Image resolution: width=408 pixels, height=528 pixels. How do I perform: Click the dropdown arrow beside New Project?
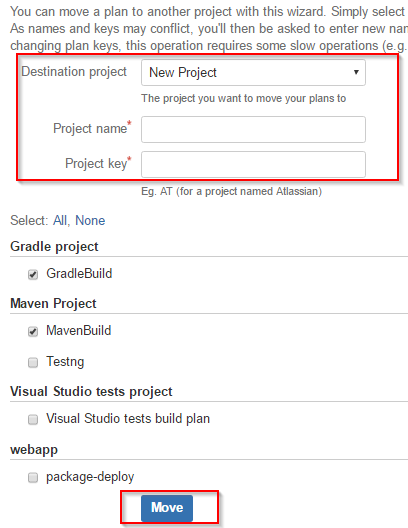click(x=356, y=72)
